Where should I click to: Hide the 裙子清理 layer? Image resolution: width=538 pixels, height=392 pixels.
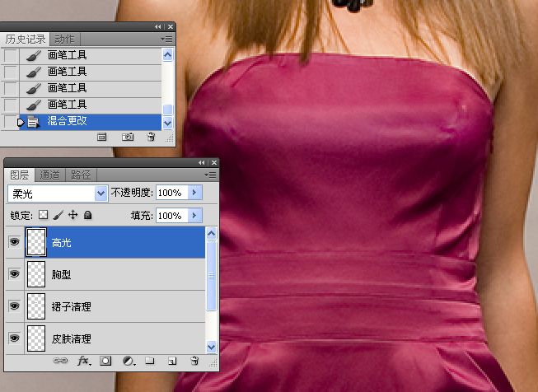click(x=14, y=306)
